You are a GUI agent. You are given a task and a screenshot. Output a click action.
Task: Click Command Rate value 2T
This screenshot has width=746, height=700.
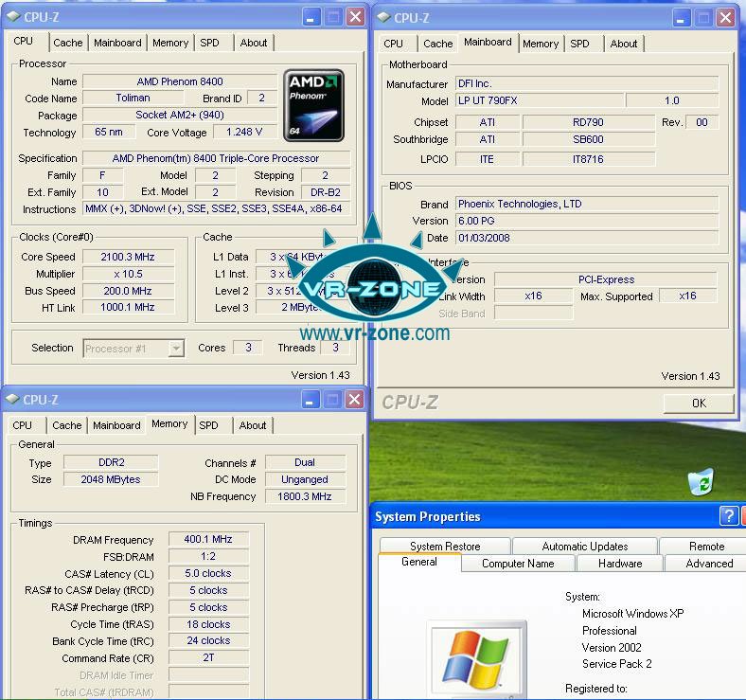point(208,657)
